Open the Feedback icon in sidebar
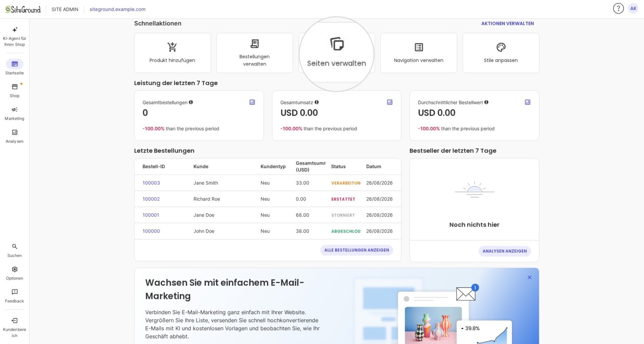This screenshot has height=344, width=644. pos(14,292)
